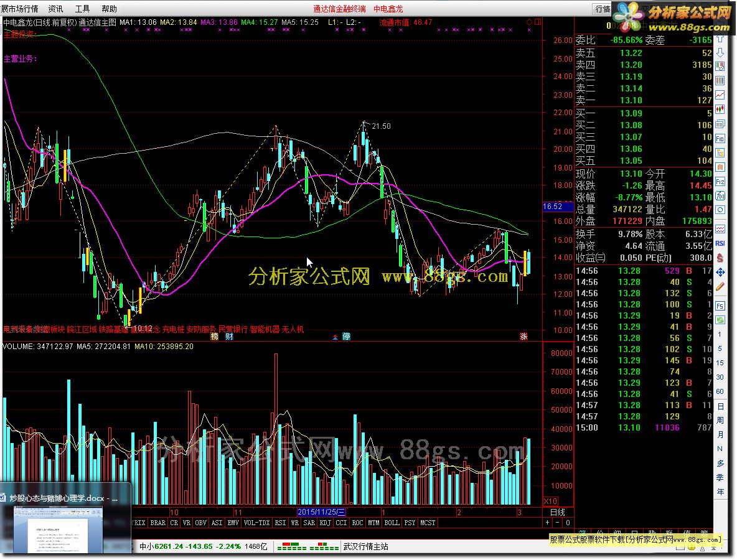Select the blue four-way move arrows icon
The width and height of the screenshot is (737, 560).
pyautogui.click(x=720, y=272)
